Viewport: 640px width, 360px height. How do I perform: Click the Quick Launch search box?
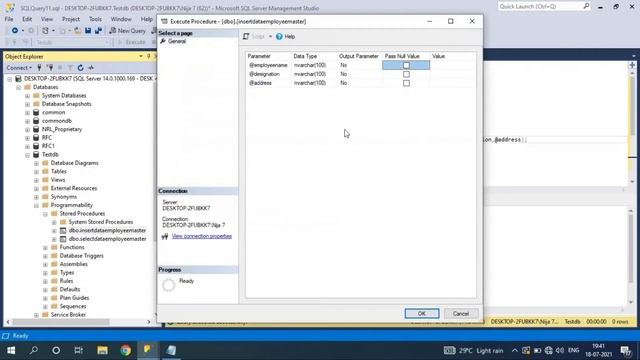point(543,7)
